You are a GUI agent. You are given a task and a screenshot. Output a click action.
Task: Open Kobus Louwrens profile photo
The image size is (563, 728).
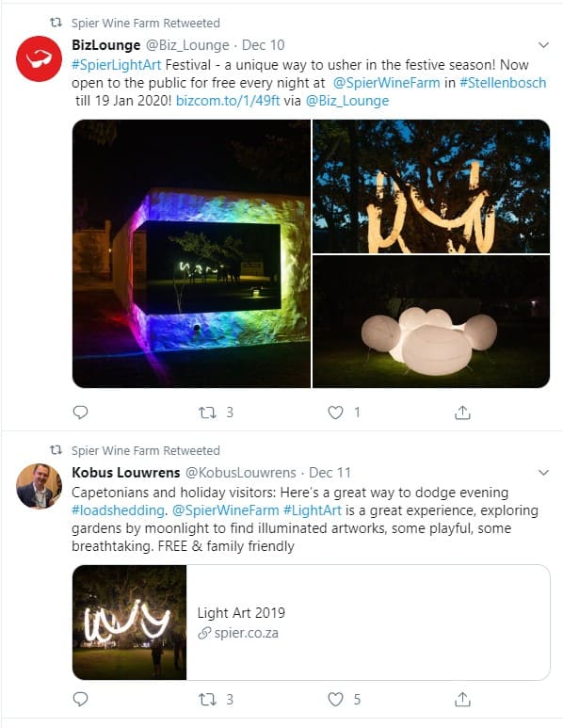point(39,486)
